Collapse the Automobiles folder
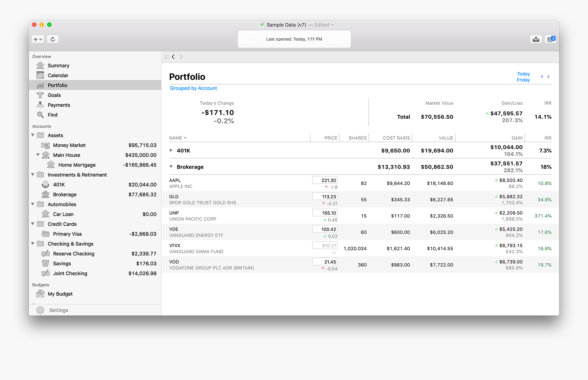The image size is (588, 380). coord(33,204)
